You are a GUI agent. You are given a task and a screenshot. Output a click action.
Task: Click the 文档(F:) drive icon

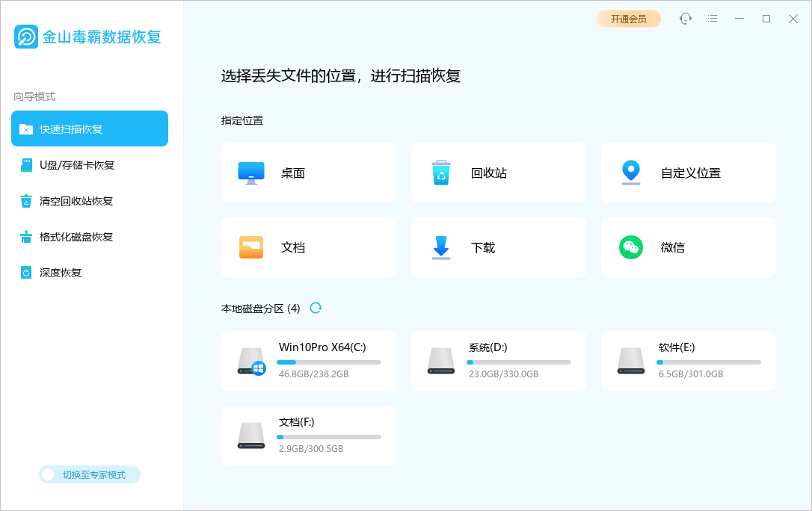point(251,436)
